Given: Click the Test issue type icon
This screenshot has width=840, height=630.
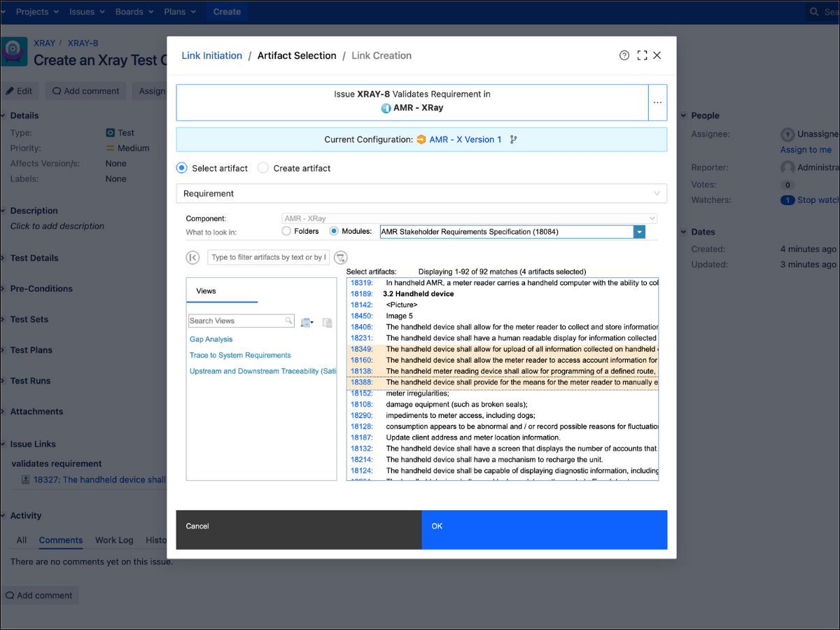Looking at the screenshot, I should point(110,132).
